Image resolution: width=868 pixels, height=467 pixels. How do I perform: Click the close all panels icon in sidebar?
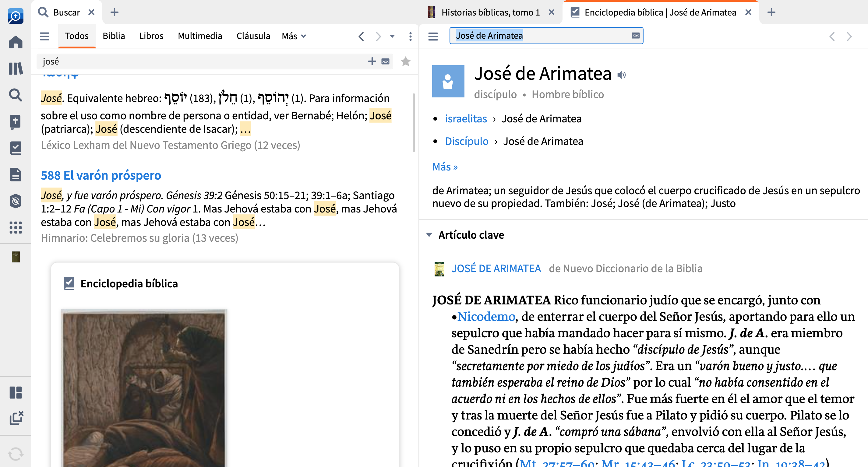pyautogui.click(x=16, y=418)
